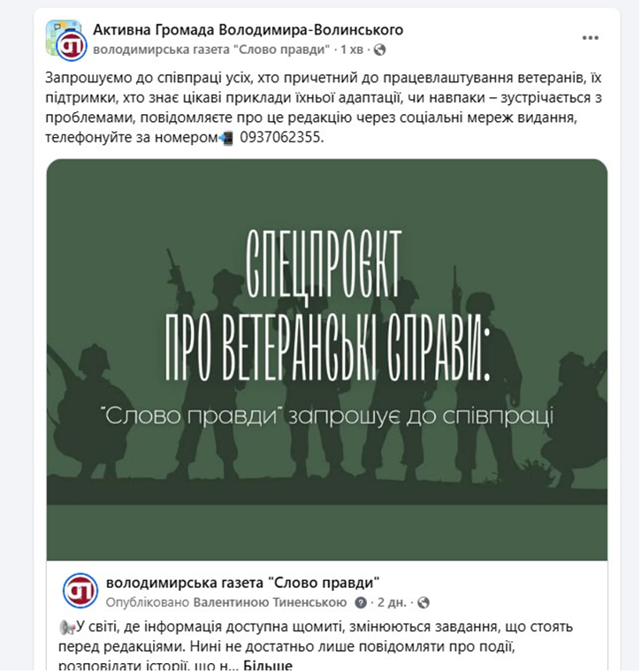The image size is (641, 672).
Task: Click the post text beginning 'Запрошуємо до співпраці'
Action: (x=324, y=108)
